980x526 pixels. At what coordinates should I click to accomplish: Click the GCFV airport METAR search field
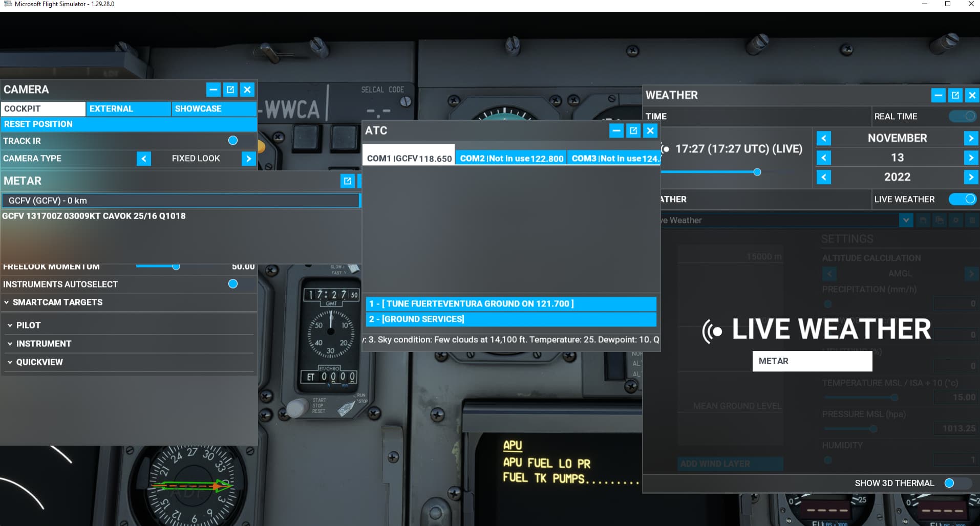point(181,201)
